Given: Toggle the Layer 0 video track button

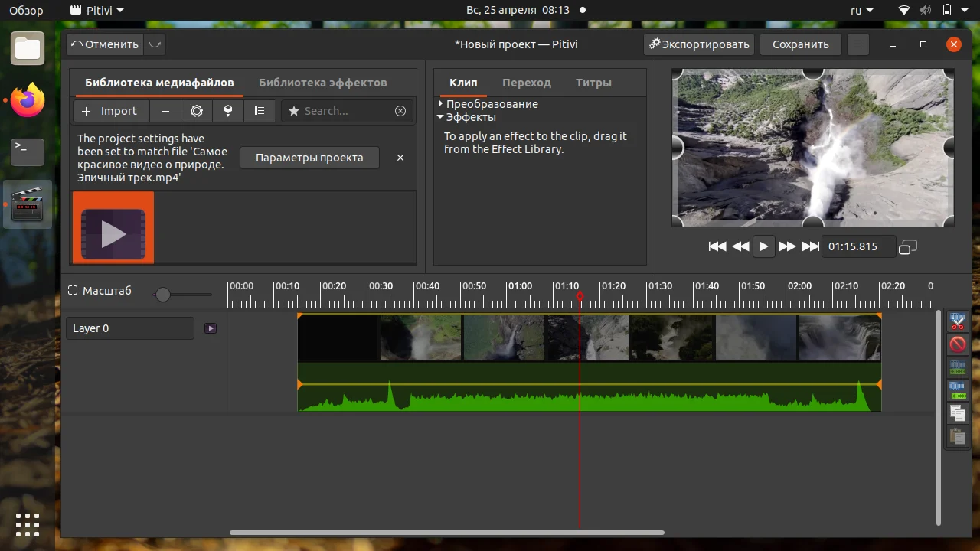Looking at the screenshot, I should coord(211,328).
